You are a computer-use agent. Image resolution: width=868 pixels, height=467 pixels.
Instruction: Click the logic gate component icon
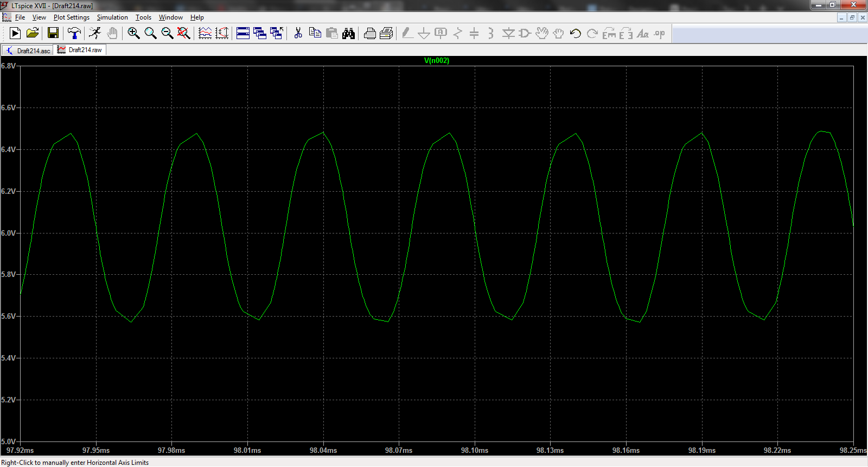[525, 34]
